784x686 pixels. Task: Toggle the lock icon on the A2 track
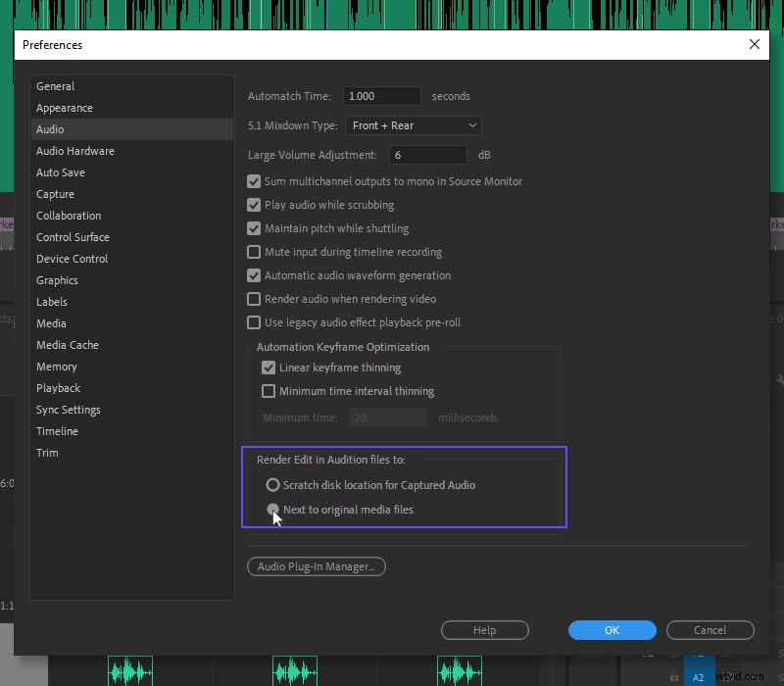[674, 677]
